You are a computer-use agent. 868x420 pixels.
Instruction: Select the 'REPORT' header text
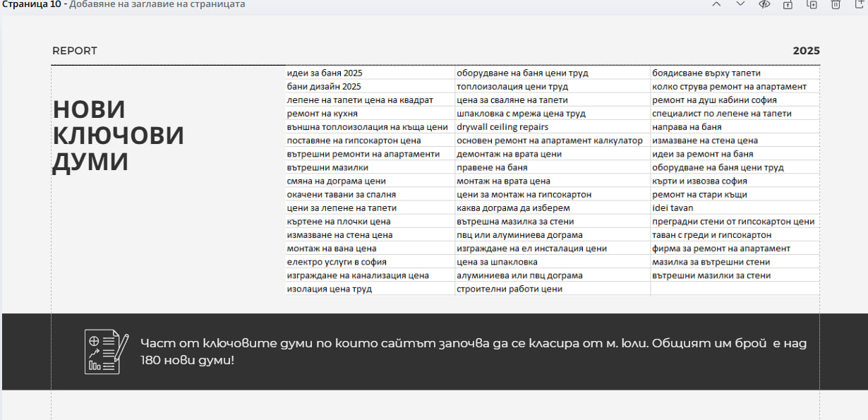coord(75,51)
